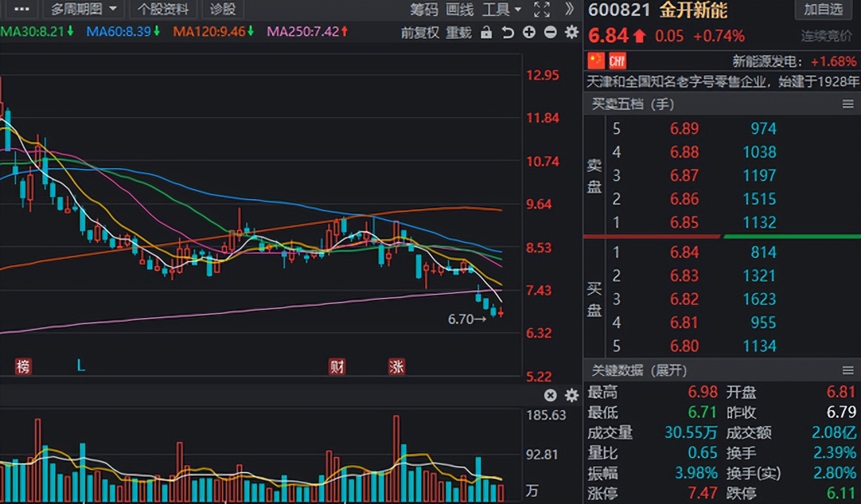Click the 涨 marker on chart

(x=397, y=366)
